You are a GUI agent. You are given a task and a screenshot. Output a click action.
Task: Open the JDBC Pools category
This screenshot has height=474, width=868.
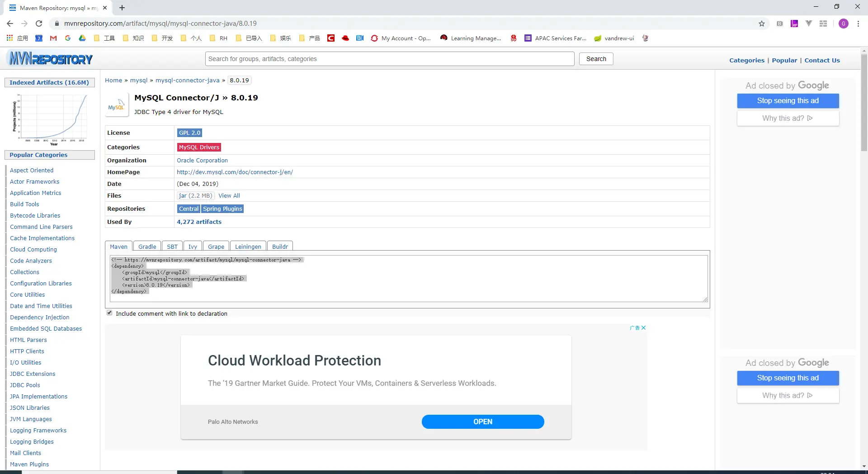tap(25, 385)
